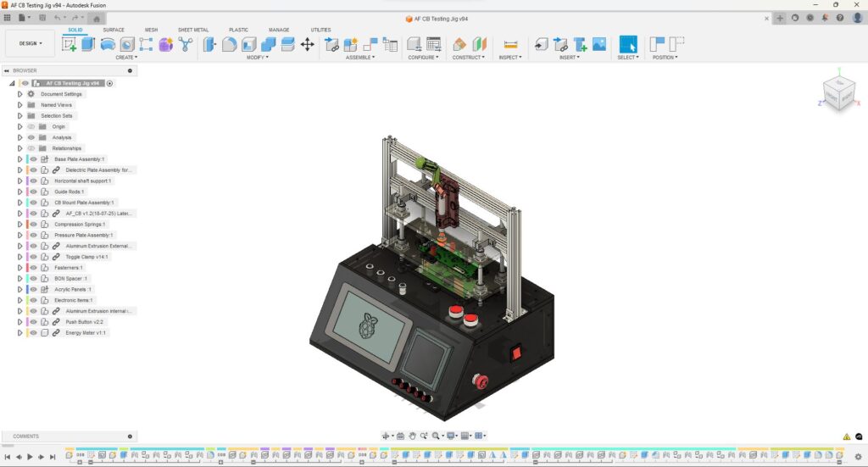
Task: Open a new design tab with plus
Action: (x=780, y=19)
